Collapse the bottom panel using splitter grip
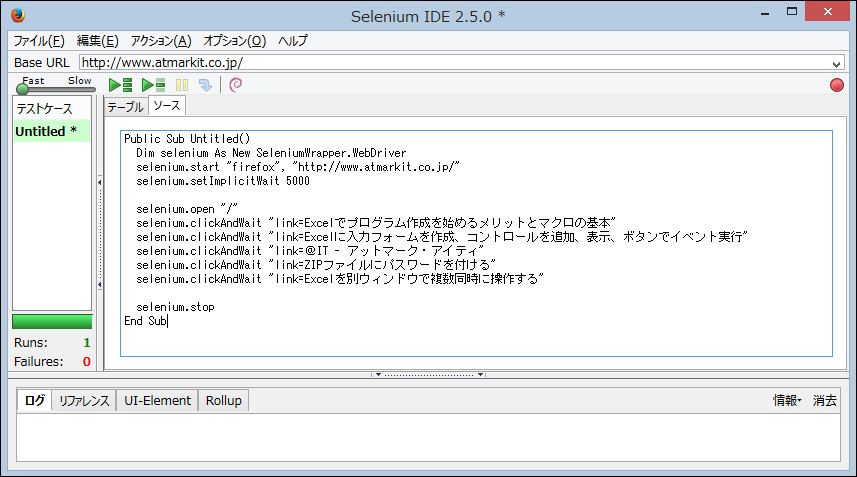The height and width of the screenshot is (477, 857). tap(428, 375)
